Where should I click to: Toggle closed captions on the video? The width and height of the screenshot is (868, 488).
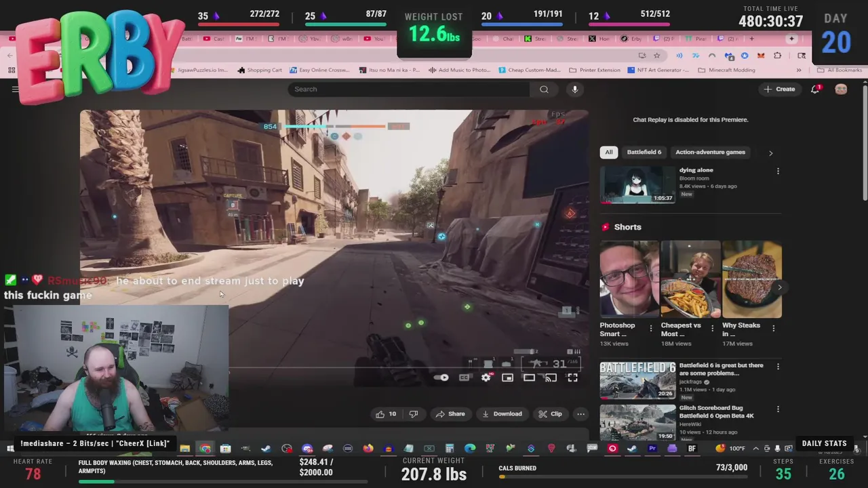(465, 378)
